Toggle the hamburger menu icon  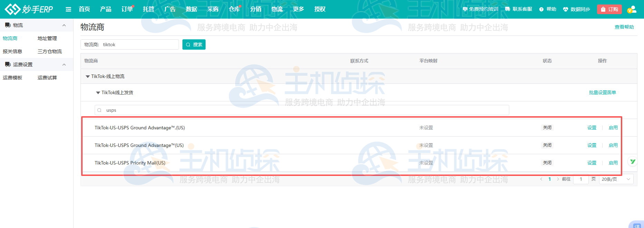68,9
